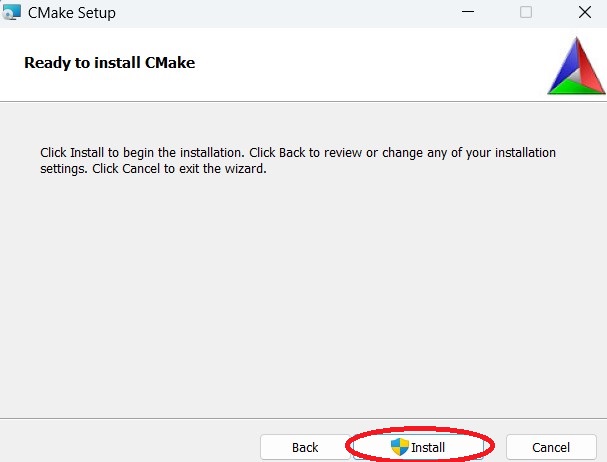Cancel the CMake setup wizard
Screen dimensions: 607x462
(550, 447)
